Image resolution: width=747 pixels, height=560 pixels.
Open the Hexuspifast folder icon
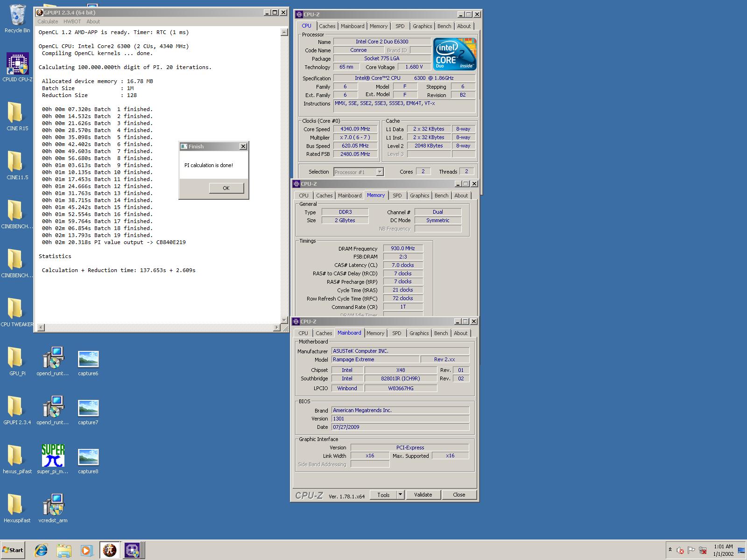point(17,509)
